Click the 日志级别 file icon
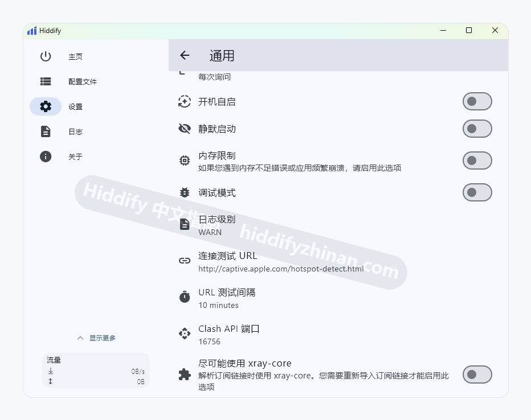 (x=185, y=224)
